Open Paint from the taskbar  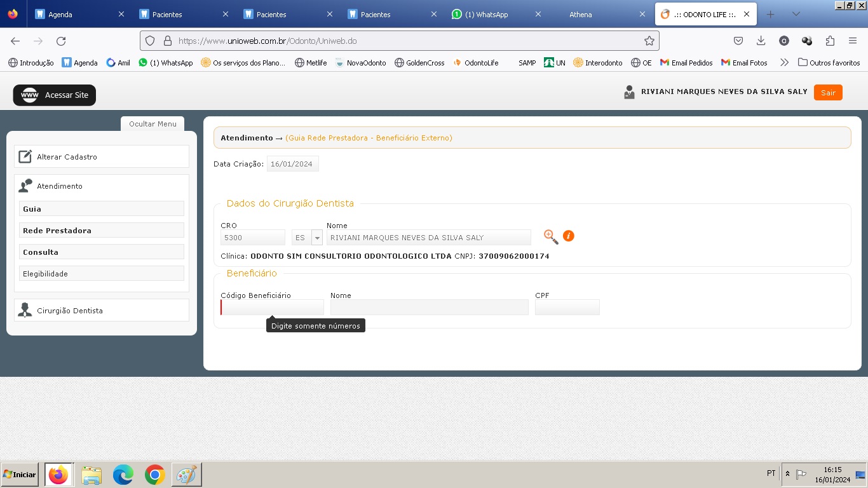(x=187, y=475)
